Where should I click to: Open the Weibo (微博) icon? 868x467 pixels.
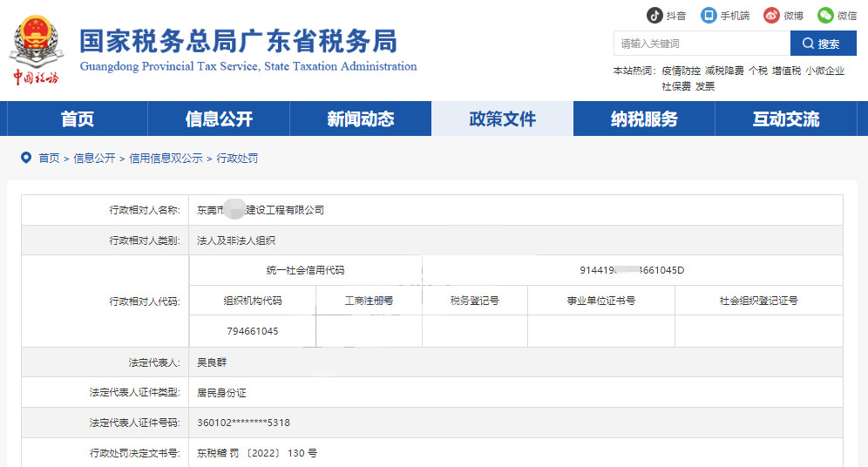[771, 16]
